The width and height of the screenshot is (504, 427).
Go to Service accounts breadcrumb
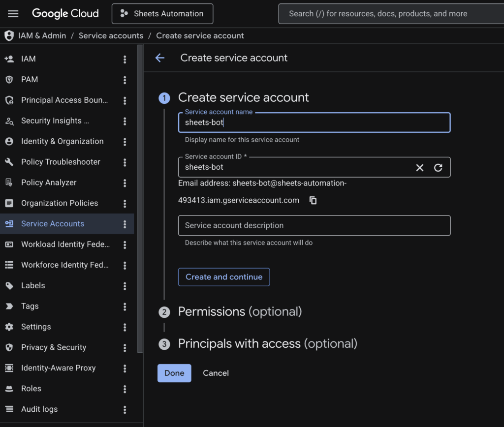[x=111, y=35]
